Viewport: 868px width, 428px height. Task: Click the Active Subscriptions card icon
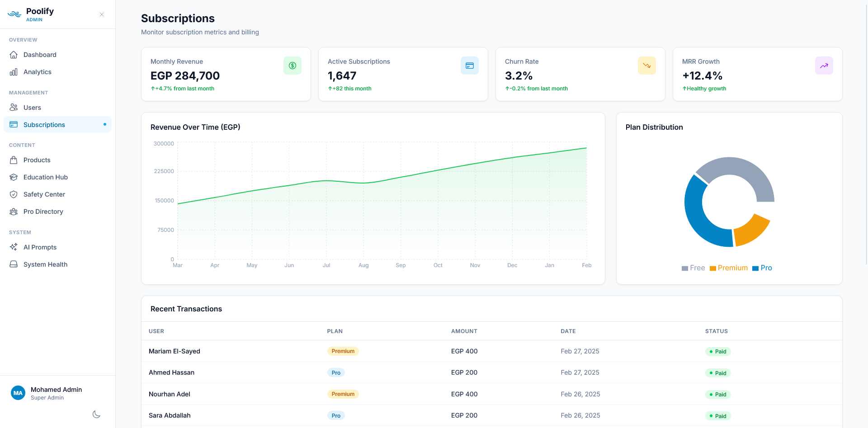click(470, 66)
